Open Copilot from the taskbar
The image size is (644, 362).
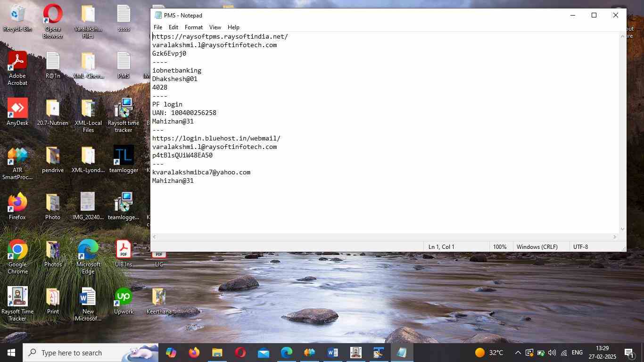[x=171, y=353]
